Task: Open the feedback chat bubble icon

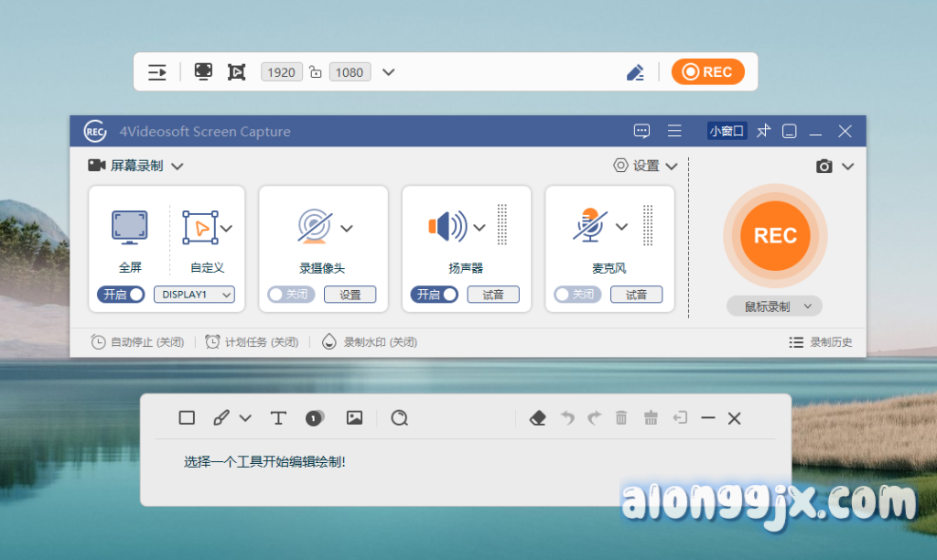Action: [641, 131]
